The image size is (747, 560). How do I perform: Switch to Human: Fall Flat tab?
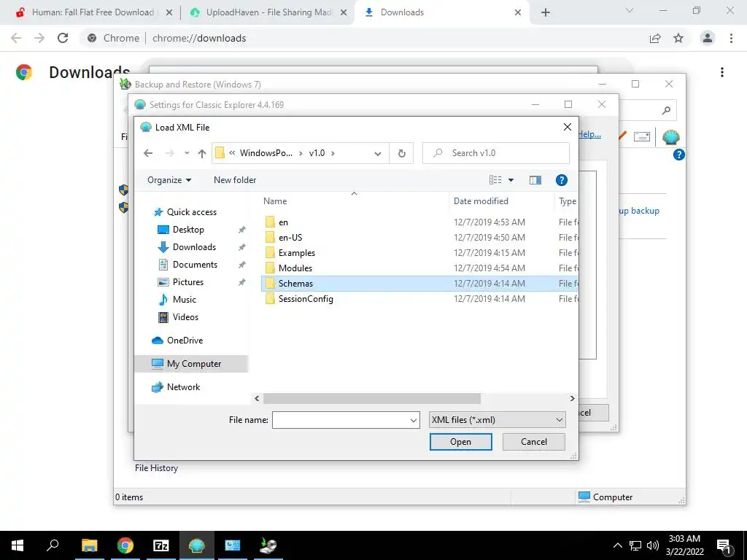[x=94, y=12]
